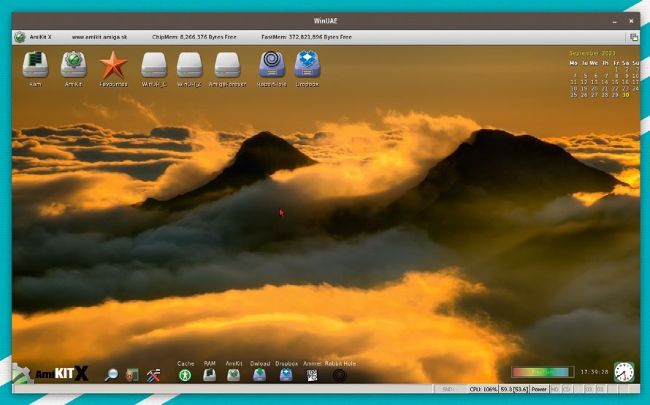Open the crossed tools preferences dock icon
Viewport: 650px width, 405px height.
(x=153, y=375)
